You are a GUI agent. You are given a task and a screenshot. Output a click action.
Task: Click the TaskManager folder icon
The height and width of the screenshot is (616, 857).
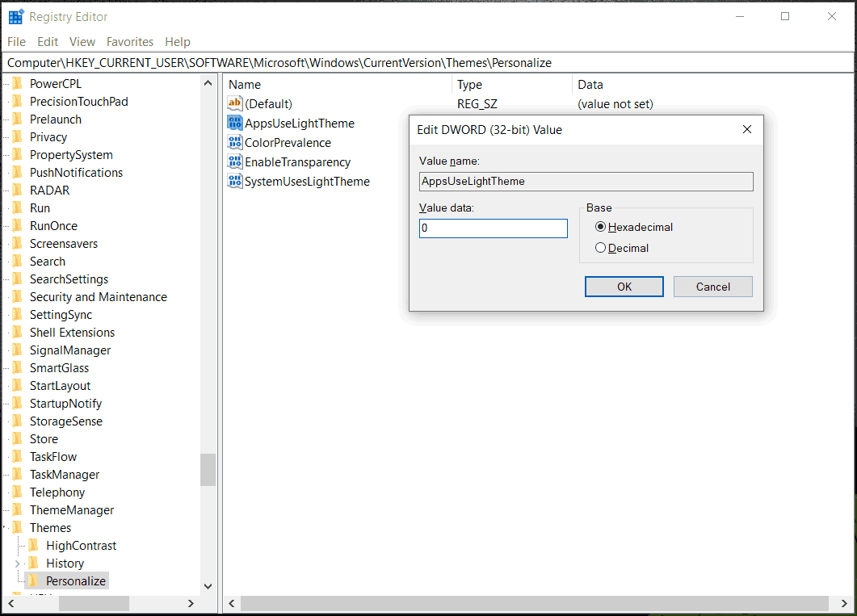(18, 475)
